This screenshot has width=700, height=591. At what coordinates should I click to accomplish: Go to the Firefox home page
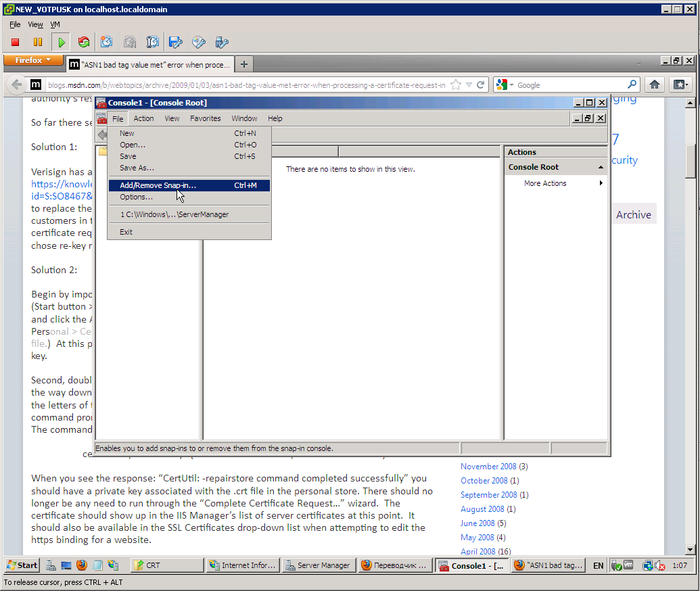tap(655, 85)
